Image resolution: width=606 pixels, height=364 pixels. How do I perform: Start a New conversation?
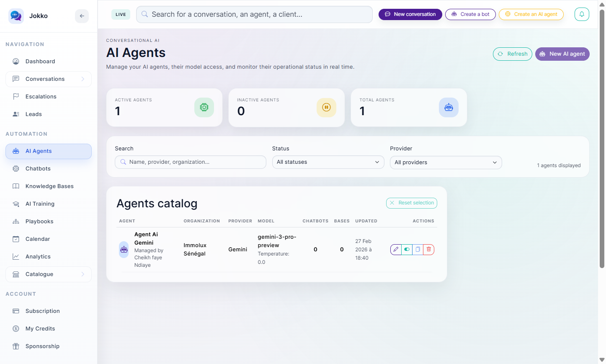coord(410,14)
